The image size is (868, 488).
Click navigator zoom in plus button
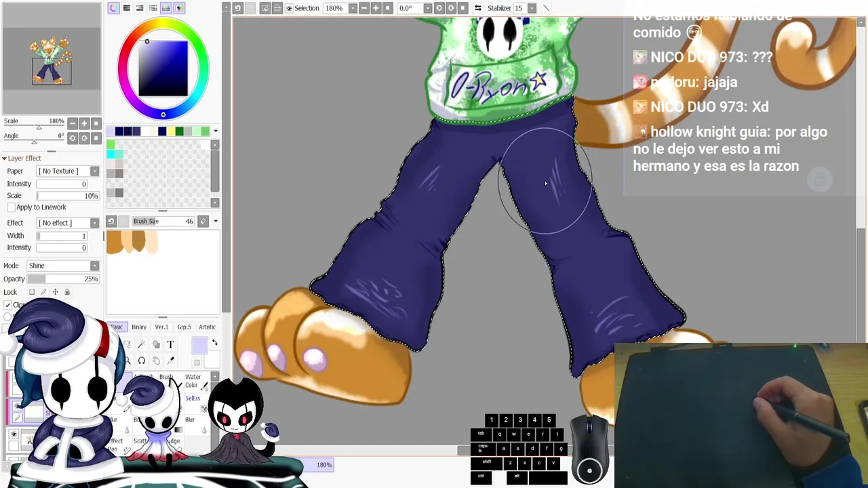coord(84,123)
